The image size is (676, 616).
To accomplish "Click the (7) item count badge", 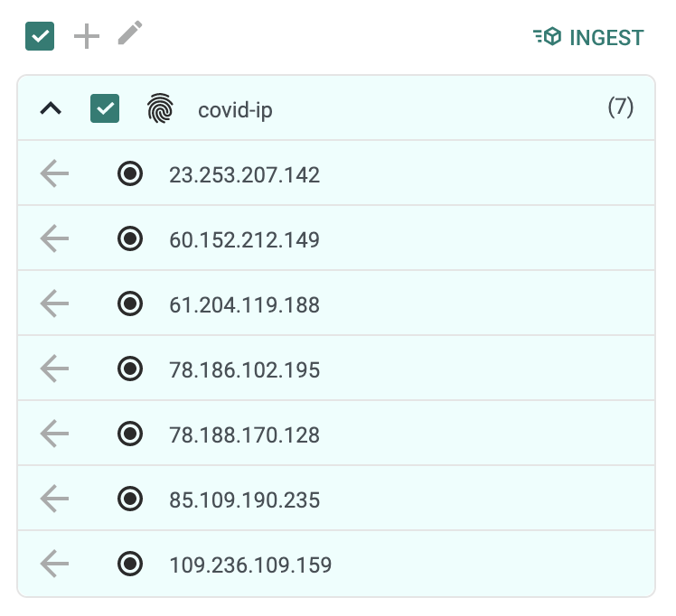I will click(x=620, y=108).
